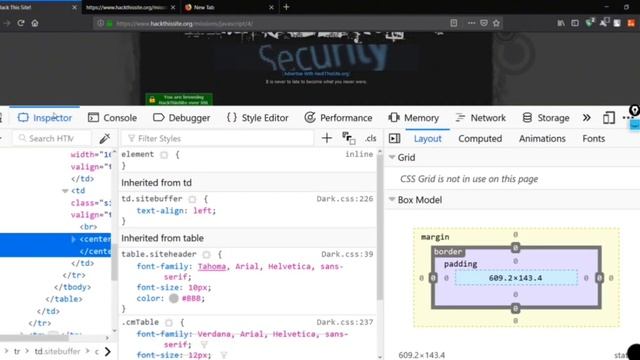Toggle checkbox for the element inline rule
This screenshot has height=360, width=640.
164,155
